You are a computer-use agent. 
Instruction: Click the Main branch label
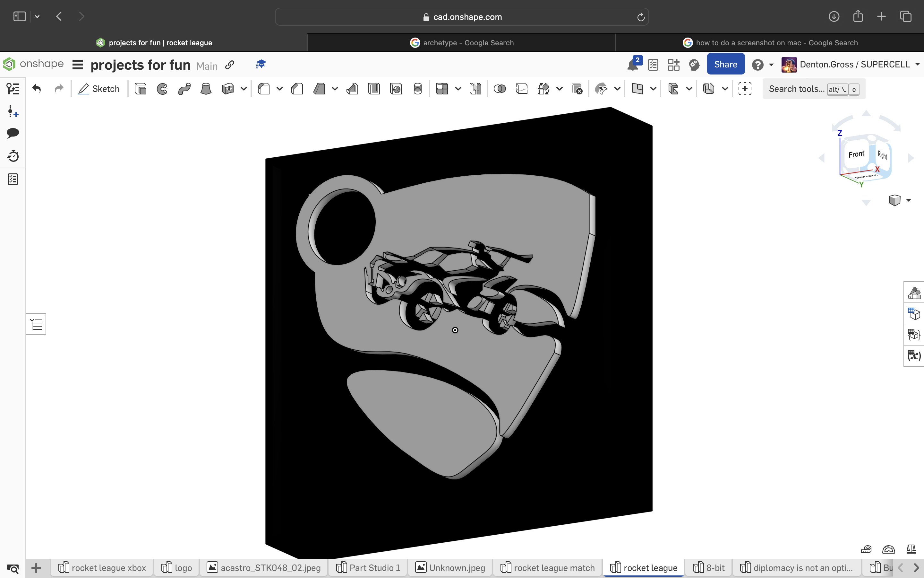click(x=207, y=66)
